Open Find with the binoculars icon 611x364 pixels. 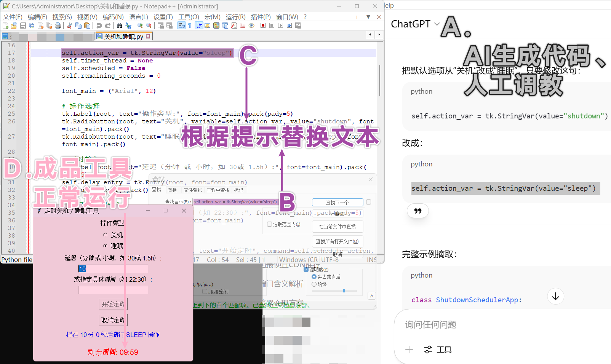pos(120,26)
